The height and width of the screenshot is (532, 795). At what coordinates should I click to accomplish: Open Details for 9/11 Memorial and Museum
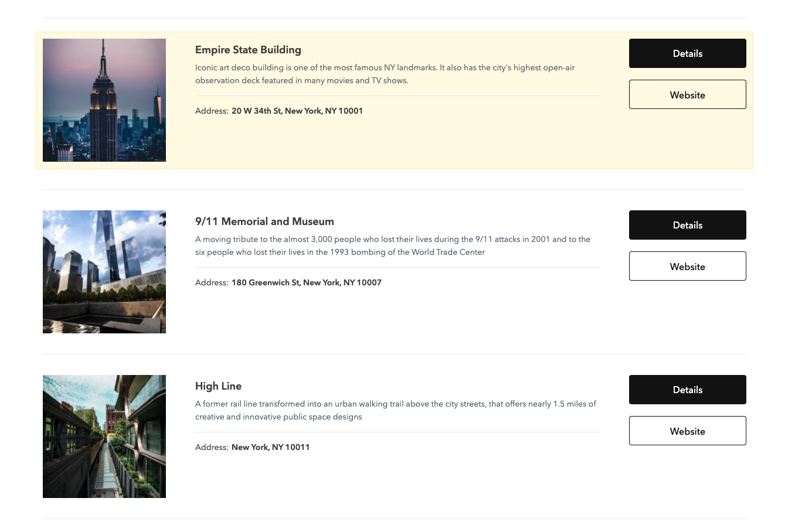tap(687, 225)
